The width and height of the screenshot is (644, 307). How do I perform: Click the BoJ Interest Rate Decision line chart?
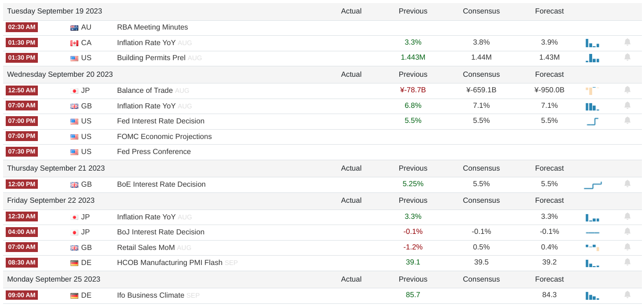tap(592, 232)
